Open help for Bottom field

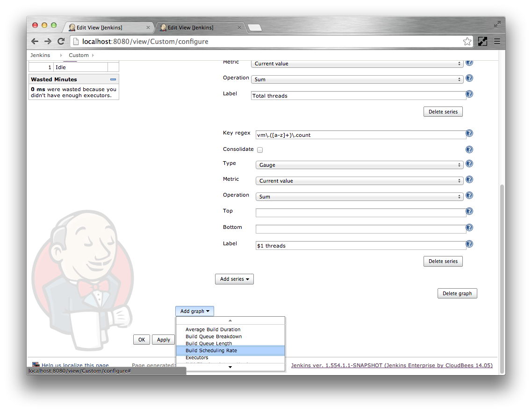pos(469,227)
